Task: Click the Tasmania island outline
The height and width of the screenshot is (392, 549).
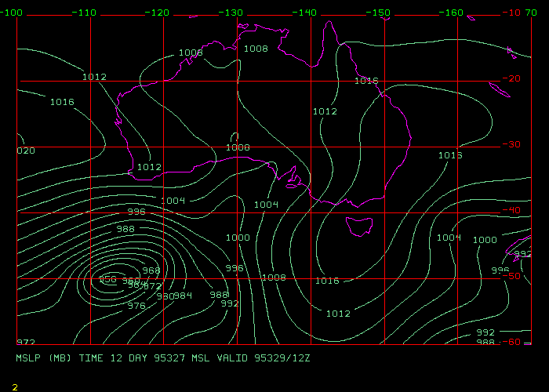Action: pyautogui.click(x=359, y=220)
